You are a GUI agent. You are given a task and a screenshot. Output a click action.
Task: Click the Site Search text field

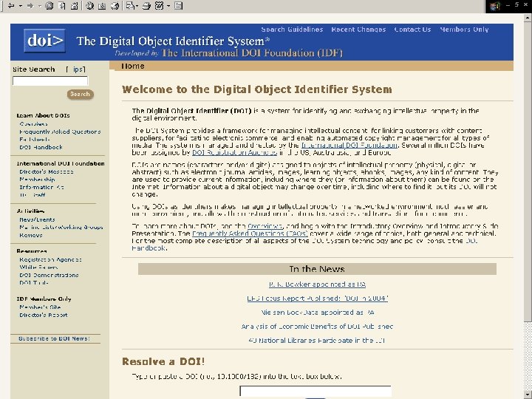[50, 81]
